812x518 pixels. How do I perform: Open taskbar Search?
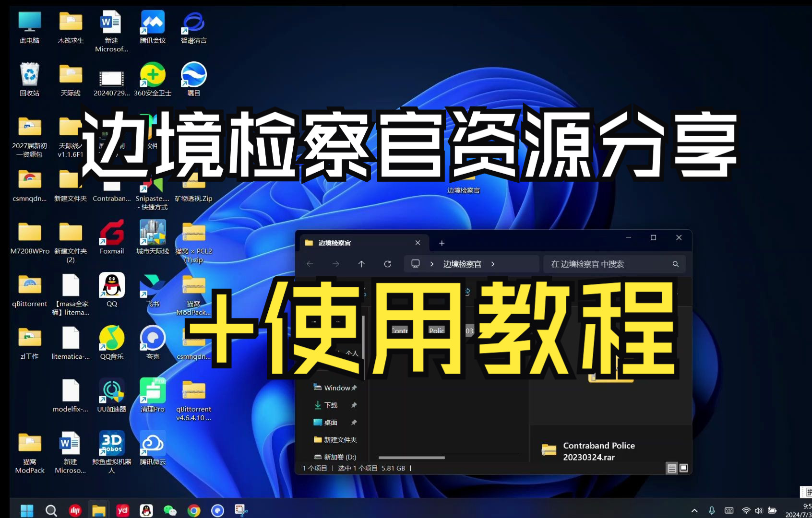point(51,510)
